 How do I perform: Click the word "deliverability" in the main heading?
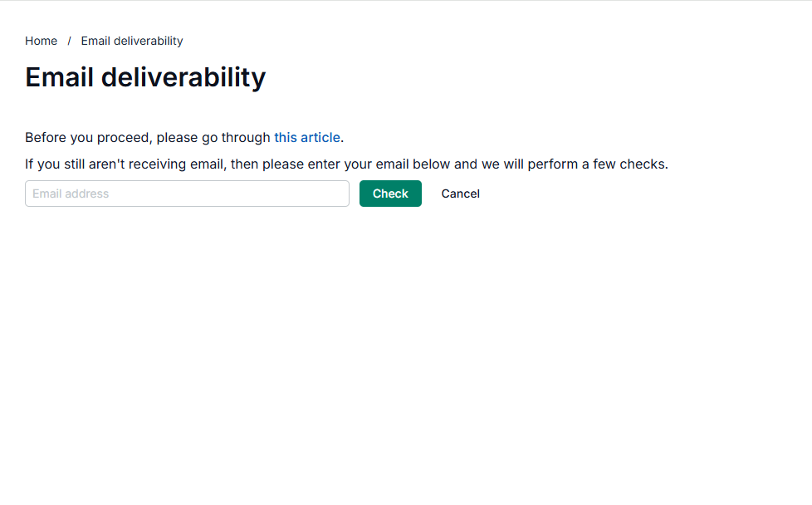tap(183, 77)
